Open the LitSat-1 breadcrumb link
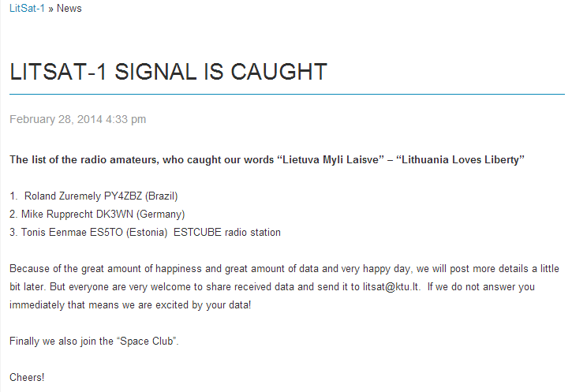 click(27, 9)
